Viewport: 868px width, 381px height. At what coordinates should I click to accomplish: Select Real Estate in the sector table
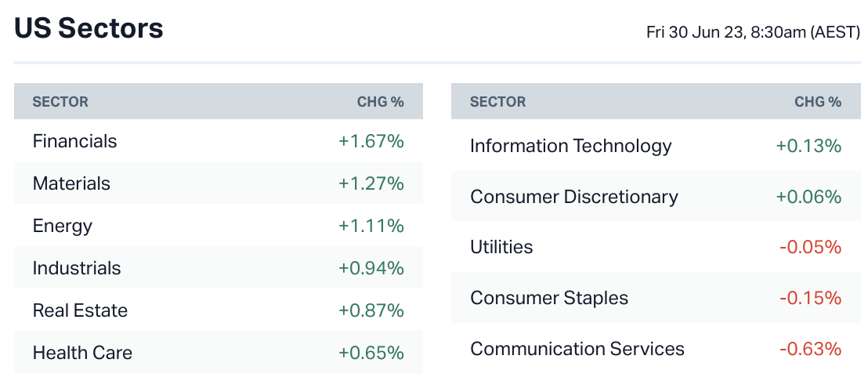(80, 310)
